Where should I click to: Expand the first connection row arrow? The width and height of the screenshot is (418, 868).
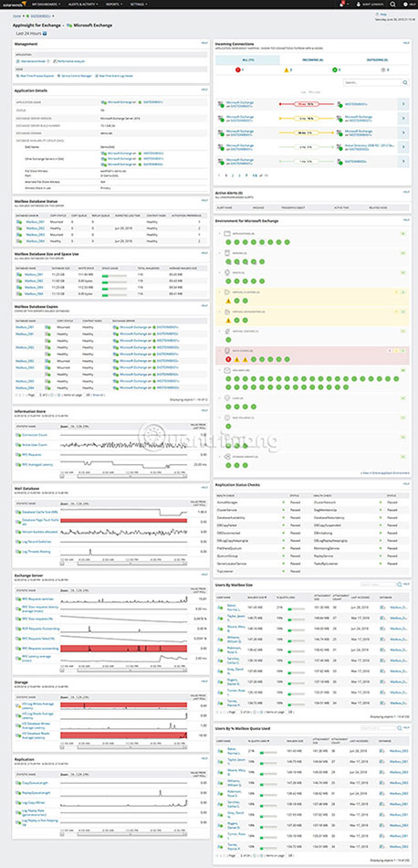[x=403, y=103]
